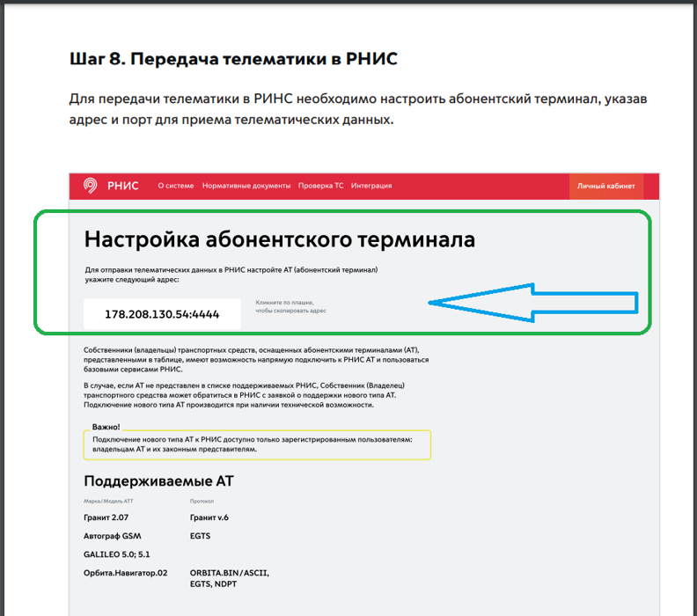Copy the address 178.208.130.54:4444 plate
Viewport: 697px width, 616px height.
coord(162,314)
